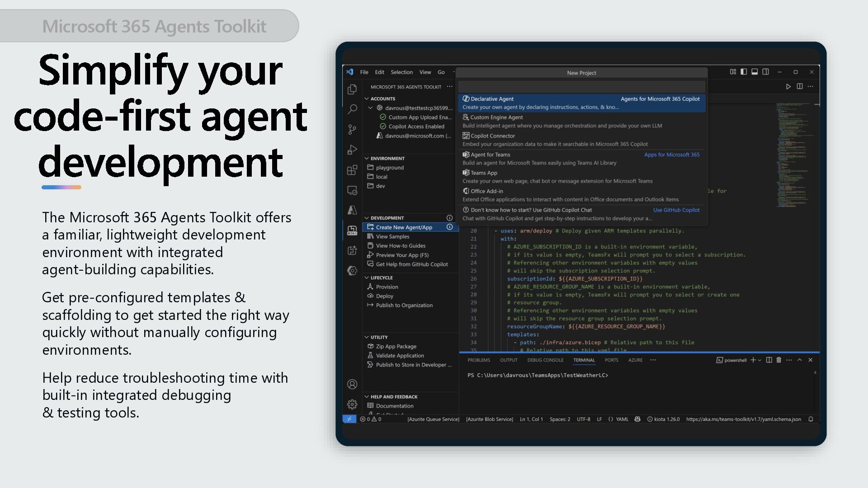868x488 pixels.
Task: Open the Azure icon in activity bar
Action: click(x=352, y=210)
